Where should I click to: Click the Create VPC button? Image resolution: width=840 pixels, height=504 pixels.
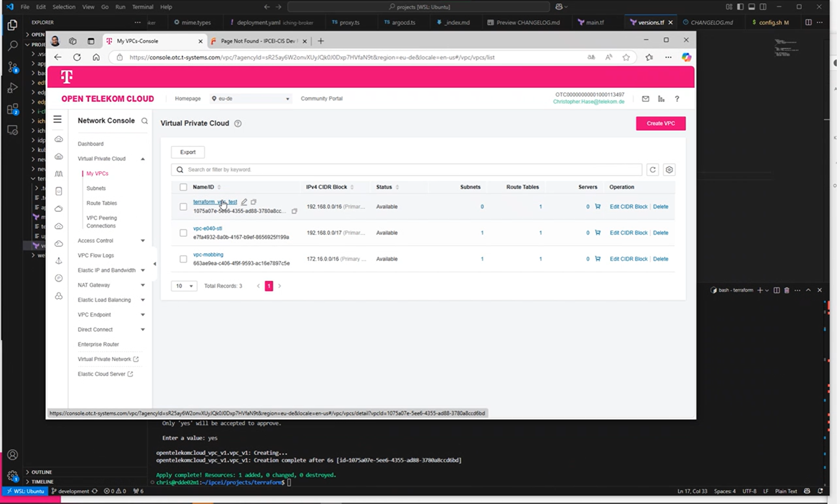click(x=661, y=123)
